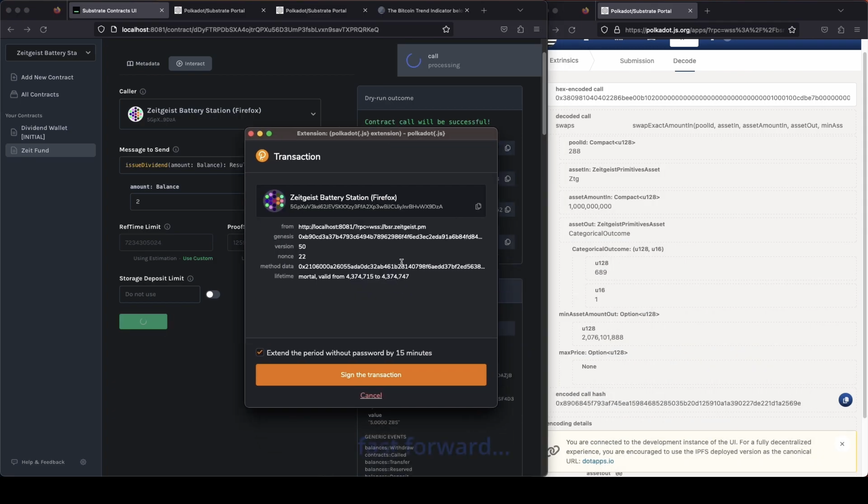
Task: Open the Firefox extensions puzzle icon
Action: (520, 30)
